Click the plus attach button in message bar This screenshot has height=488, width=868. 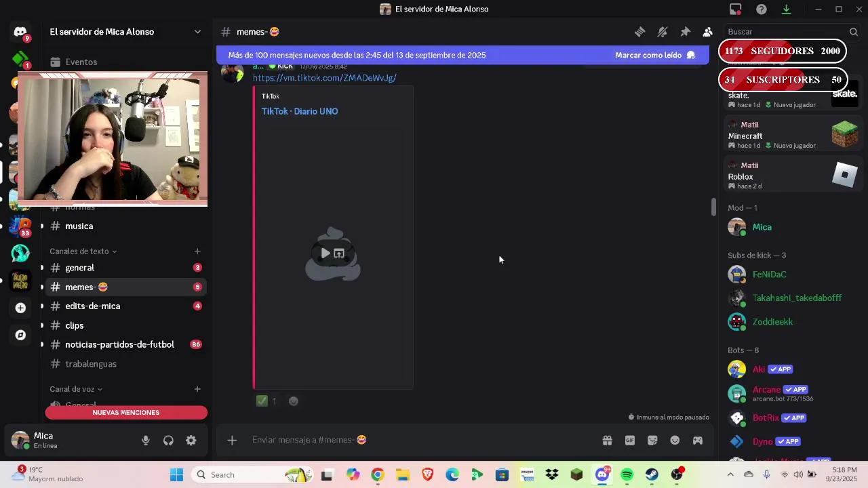click(x=232, y=441)
